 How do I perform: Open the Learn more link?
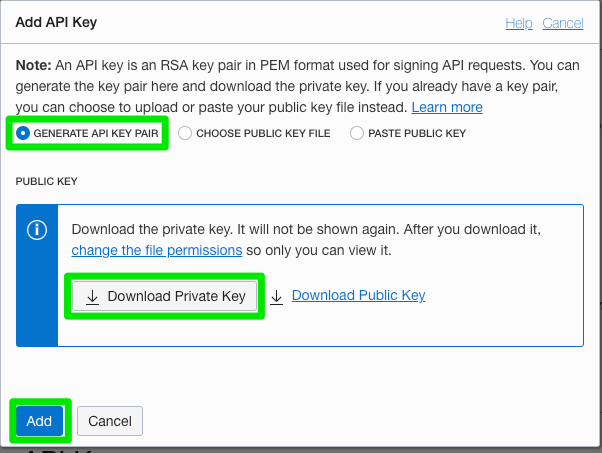pyautogui.click(x=447, y=107)
